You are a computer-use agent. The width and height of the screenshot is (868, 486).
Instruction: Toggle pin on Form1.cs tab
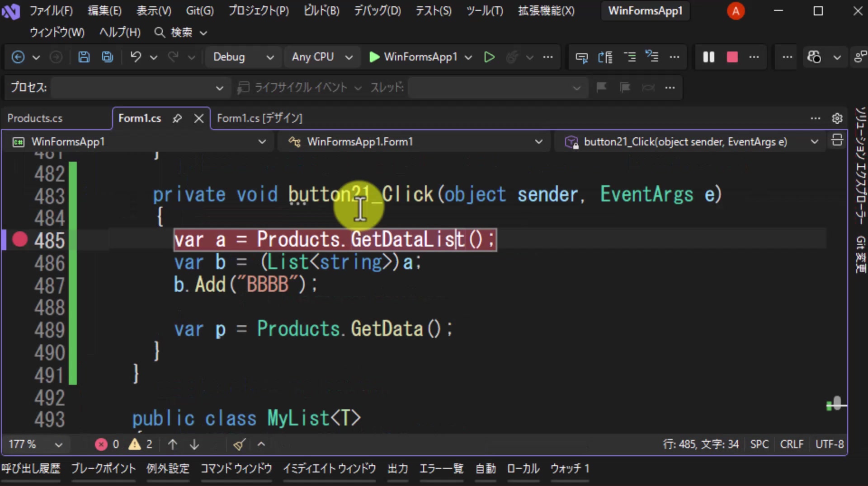pyautogui.click(x=177, y=118)
